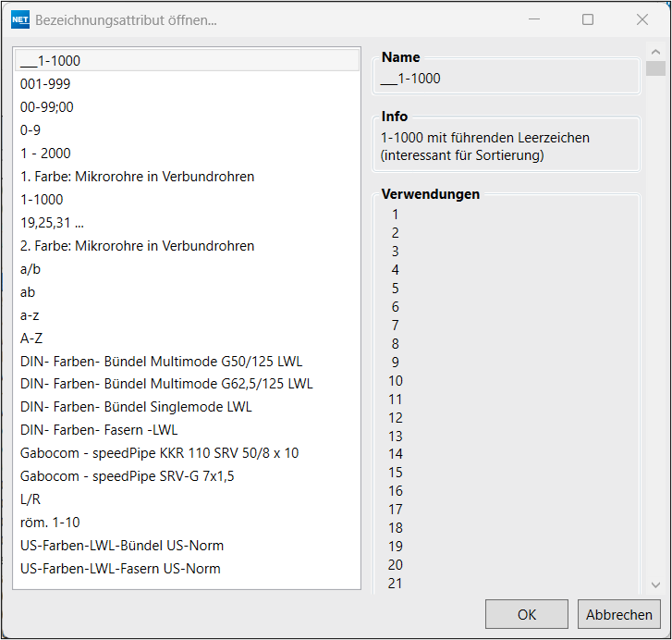Image resolution: width=672 pixels, height=640 pixels.
Task: Select '2. Farbe: Mikrorohre in Verbundrohren'
Action: coord(187,246)
